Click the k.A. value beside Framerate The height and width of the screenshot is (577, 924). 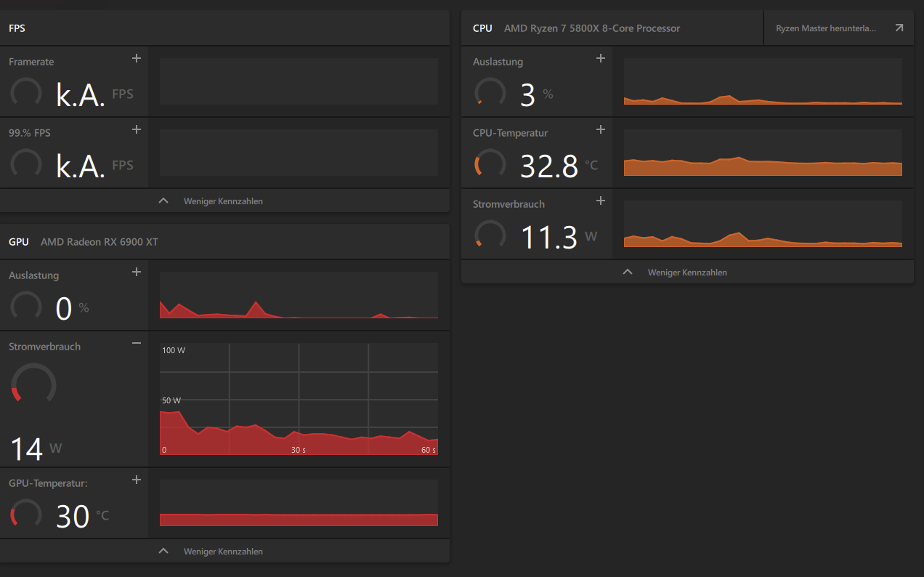pyautogui.click(x=81, y=94)
